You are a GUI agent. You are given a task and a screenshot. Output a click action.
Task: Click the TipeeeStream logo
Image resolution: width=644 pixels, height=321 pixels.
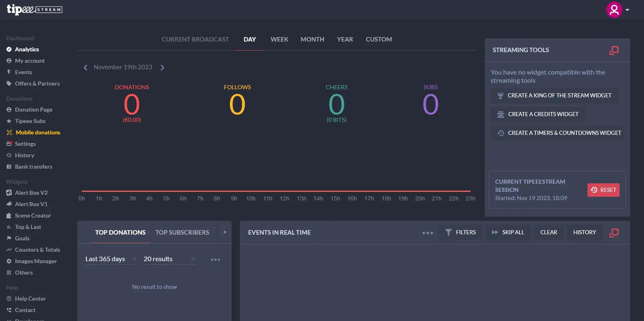(x=35, y=9)
